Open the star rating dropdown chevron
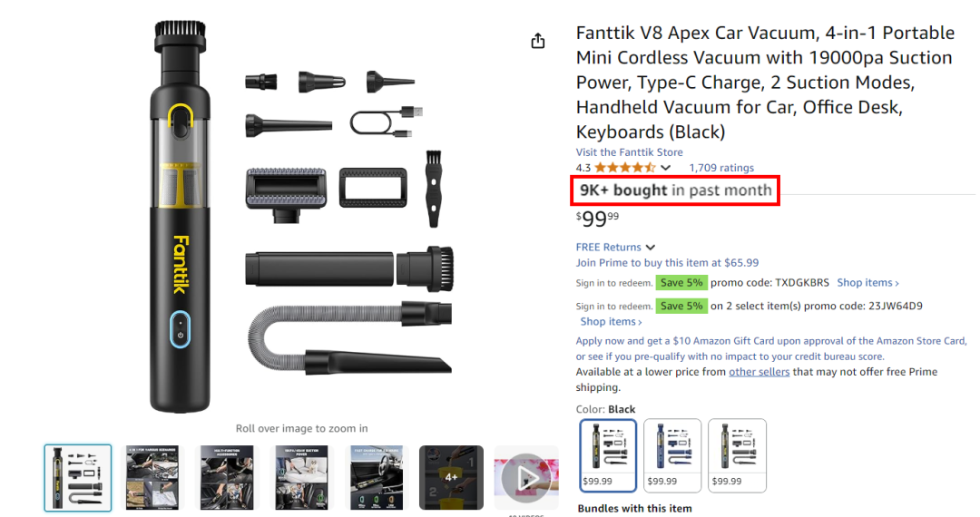The width and height of the screenshot is (980, 517). (666, 168)
